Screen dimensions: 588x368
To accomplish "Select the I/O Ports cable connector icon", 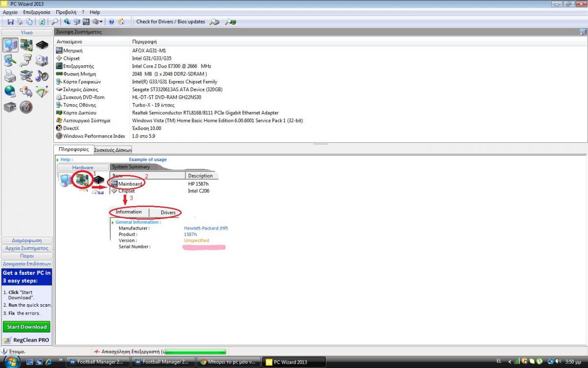I will [26, 60].
